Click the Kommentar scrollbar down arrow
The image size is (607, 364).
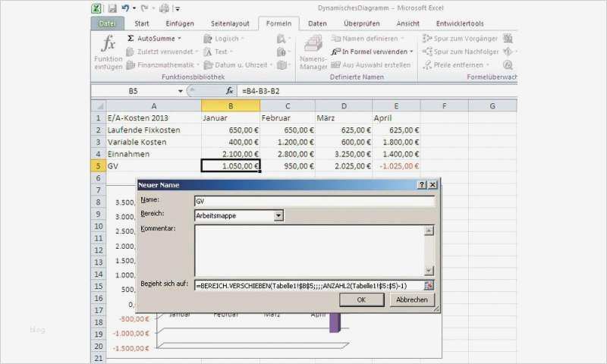coord(429,271)
